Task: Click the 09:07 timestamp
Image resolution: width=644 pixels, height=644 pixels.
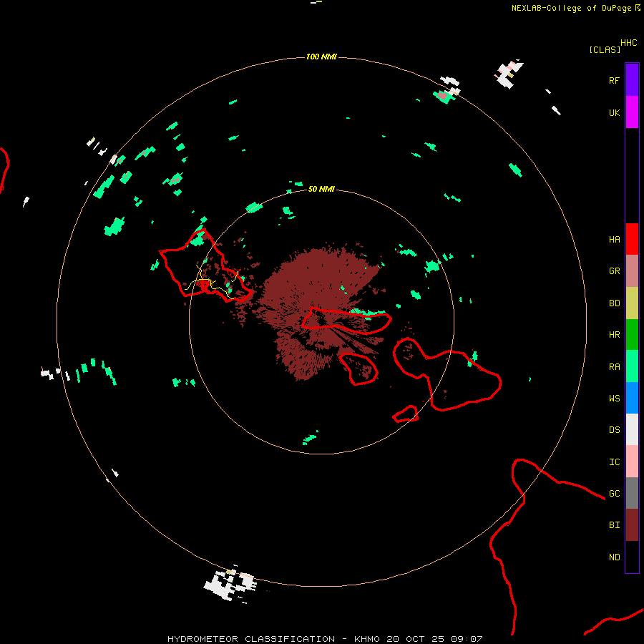Action: tap(467, 639)
